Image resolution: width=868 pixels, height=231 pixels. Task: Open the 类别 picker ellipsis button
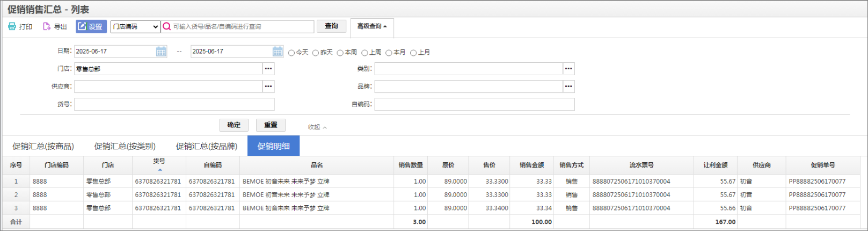[x=568, y=69]
